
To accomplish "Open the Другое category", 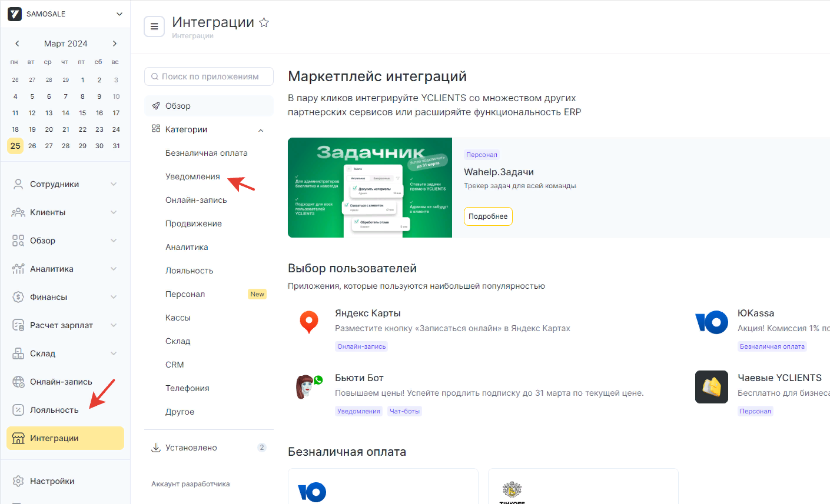I will pos(180,412).
